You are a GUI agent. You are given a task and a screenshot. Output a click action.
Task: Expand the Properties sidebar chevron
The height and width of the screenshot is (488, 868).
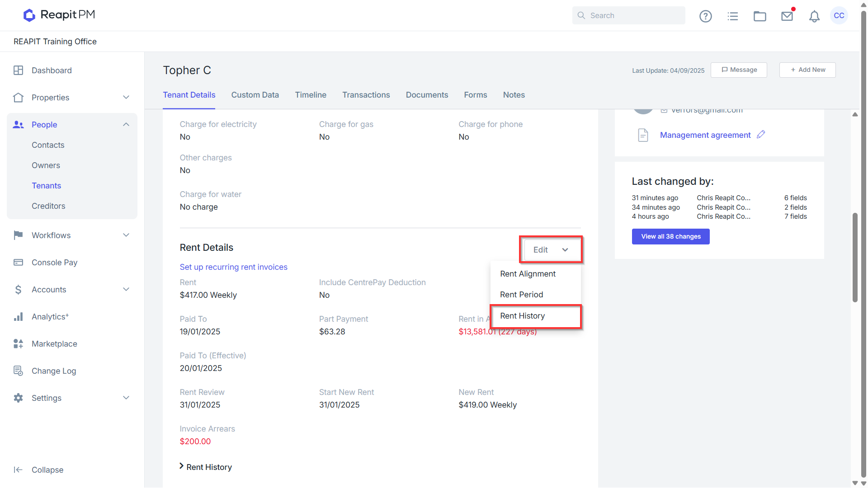pyautogui.click(x=126, y=98)
